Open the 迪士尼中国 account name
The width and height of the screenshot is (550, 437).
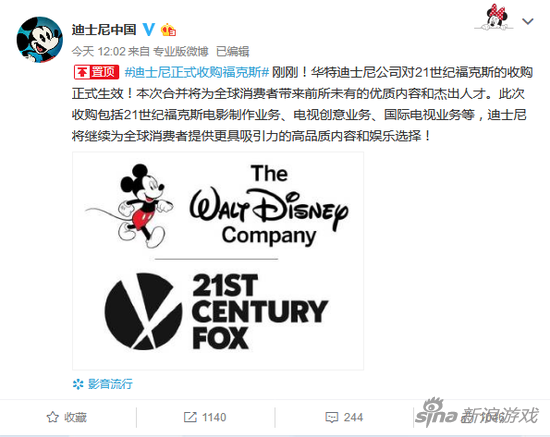tap(104, 29)
